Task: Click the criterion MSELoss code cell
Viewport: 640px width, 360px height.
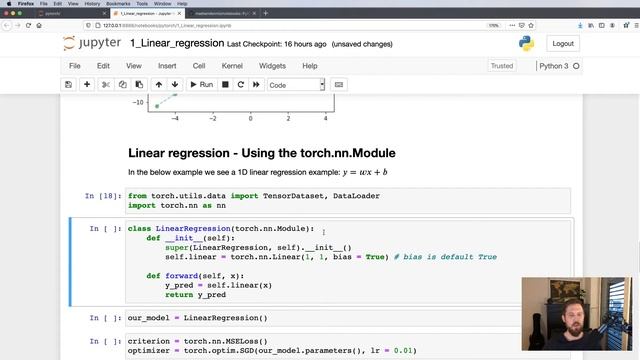Action: (x=347, y=346)
